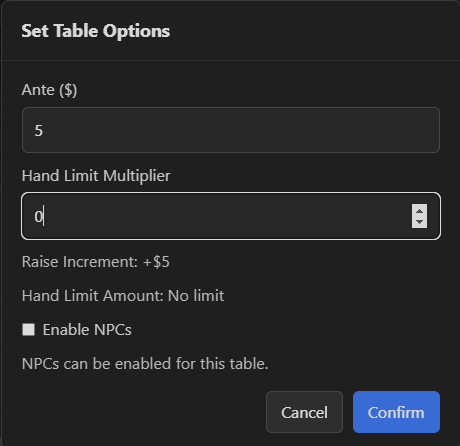This screenshot has height=446, width=460.
Task: Click the Raise Increment text
Action: pos(96,262)
